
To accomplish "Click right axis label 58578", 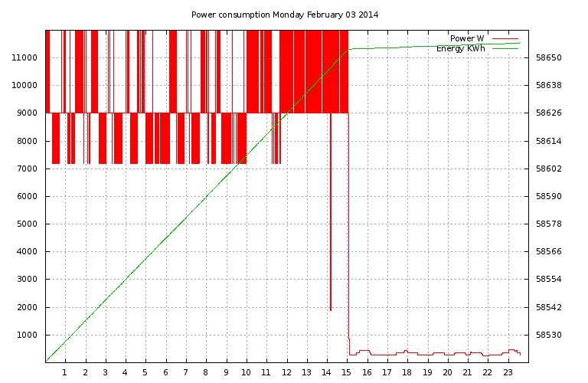I will (549, 224).
